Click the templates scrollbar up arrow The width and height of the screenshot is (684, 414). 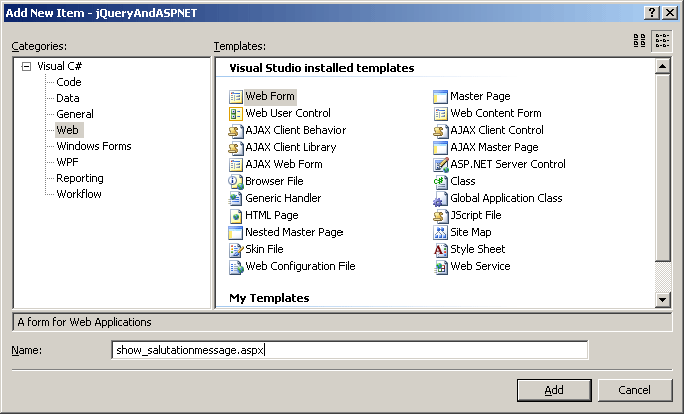pos(663,67)
